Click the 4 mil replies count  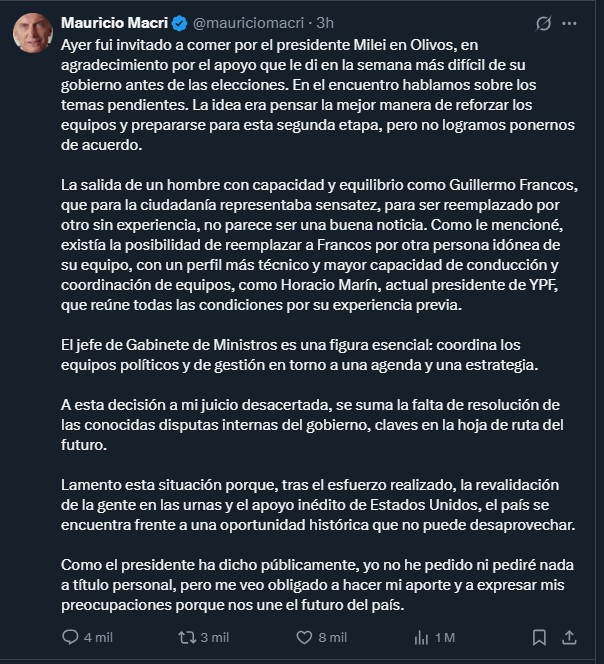[98, 637]
